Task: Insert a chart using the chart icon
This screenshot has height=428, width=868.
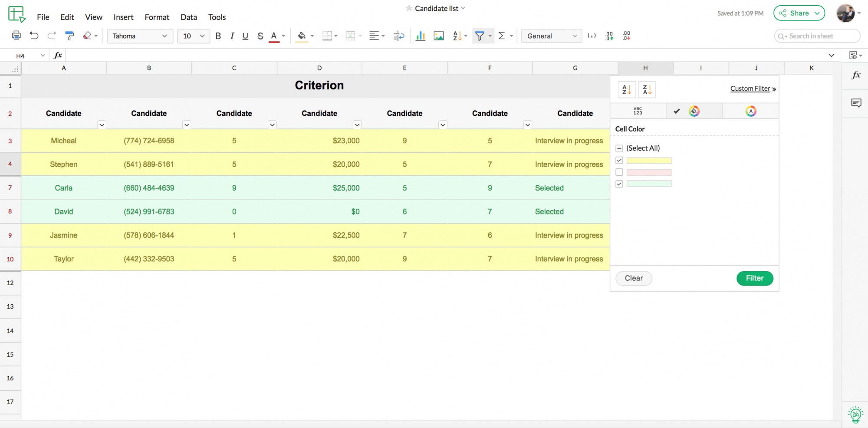Action: 420,36
